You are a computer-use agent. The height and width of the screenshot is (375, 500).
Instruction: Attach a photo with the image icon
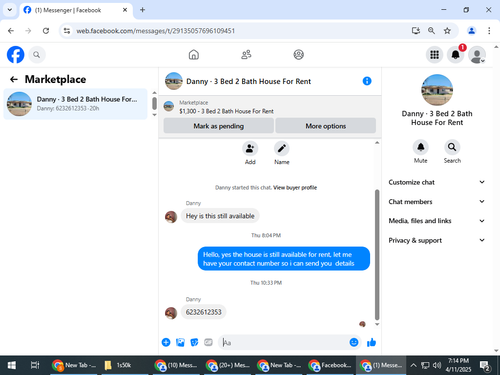(180, 342)
